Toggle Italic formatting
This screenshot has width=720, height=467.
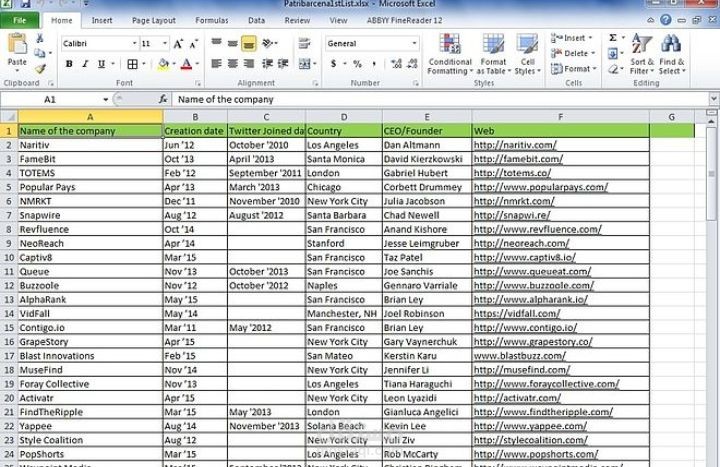[x=85, y=64]
